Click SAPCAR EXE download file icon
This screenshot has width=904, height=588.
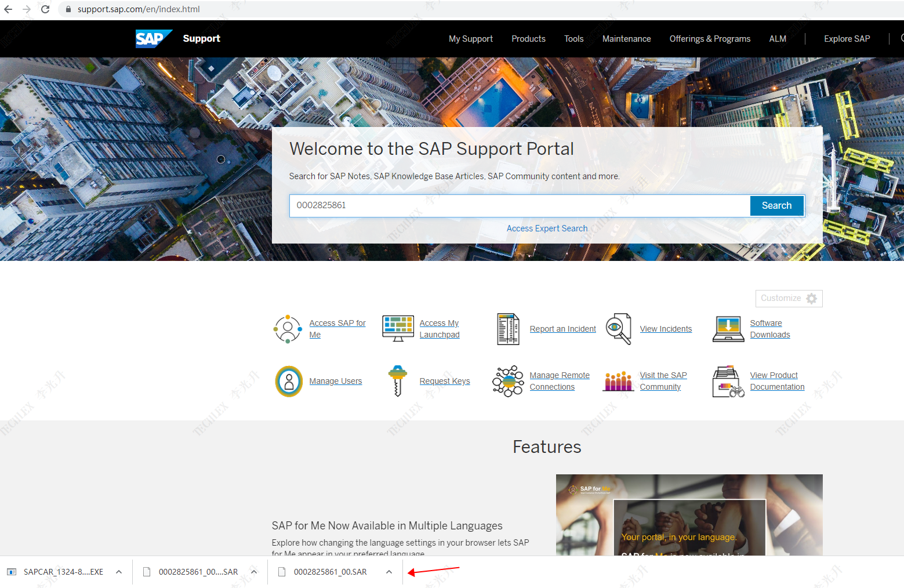[12, 572]
